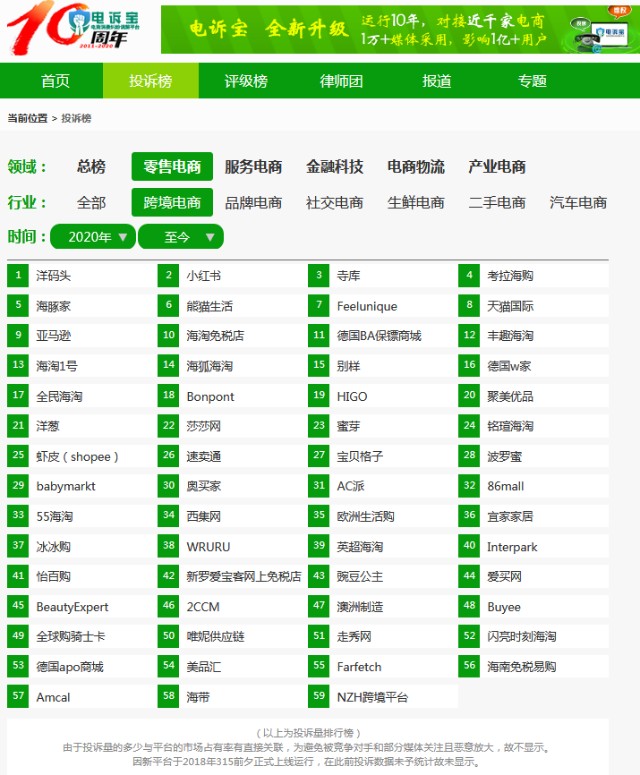This screenshot has width=640, height=775.
Task: Open rank 3 寺库
Action: (x=383, y=275)
